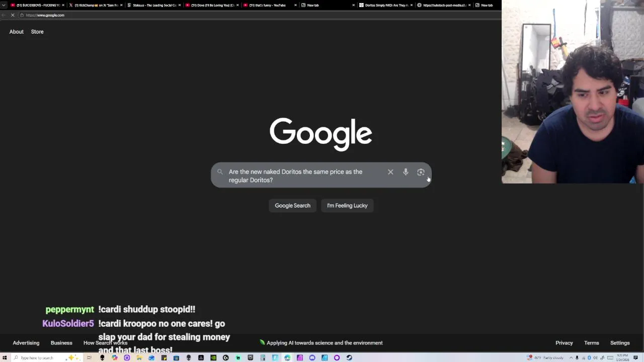
Task: Close the Stake.us tab
Action: coord(179,5)
